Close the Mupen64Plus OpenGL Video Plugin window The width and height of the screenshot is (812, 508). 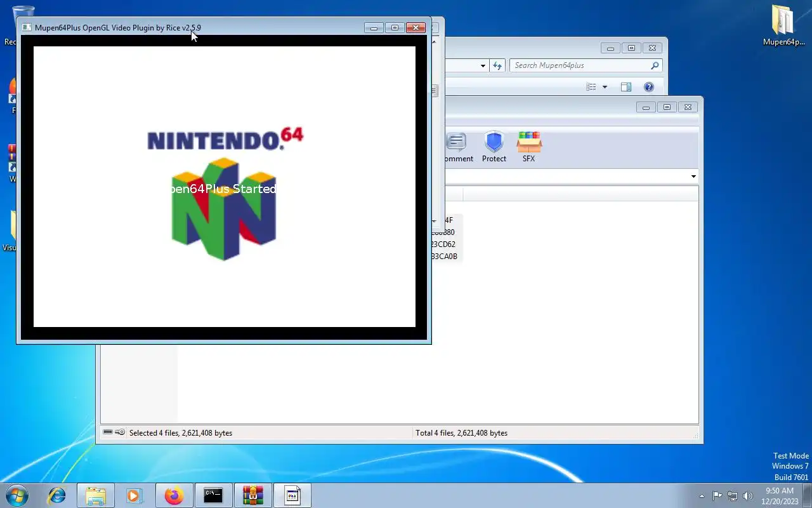(416, 28)
